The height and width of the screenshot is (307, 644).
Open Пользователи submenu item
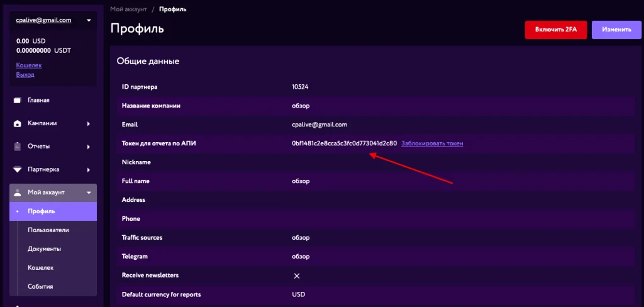click(x=48, y=230)
